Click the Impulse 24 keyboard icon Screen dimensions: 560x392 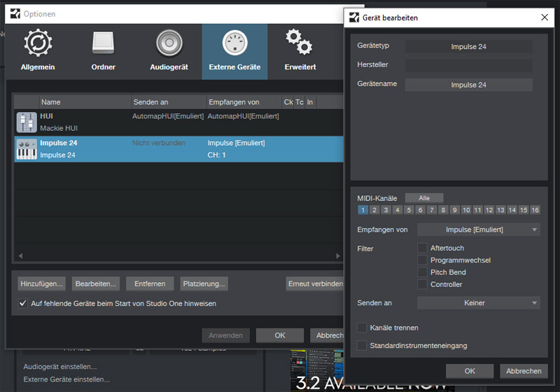tap(27, 149)
